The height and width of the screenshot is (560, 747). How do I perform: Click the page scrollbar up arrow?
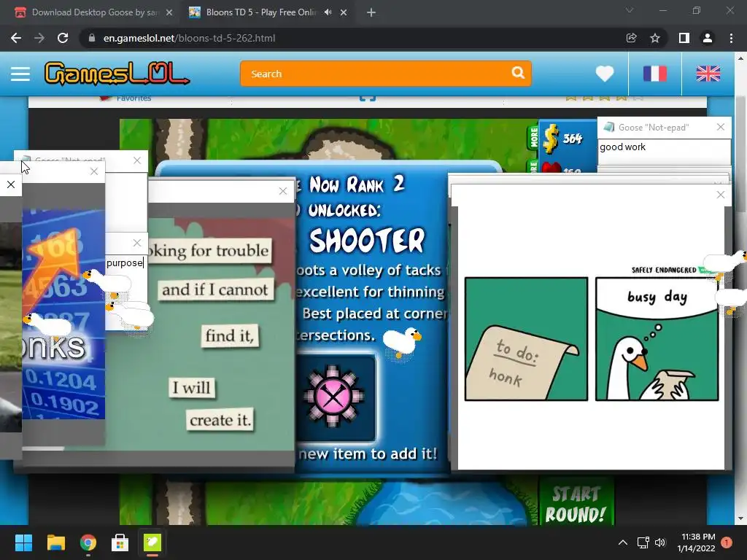(740, 58)
